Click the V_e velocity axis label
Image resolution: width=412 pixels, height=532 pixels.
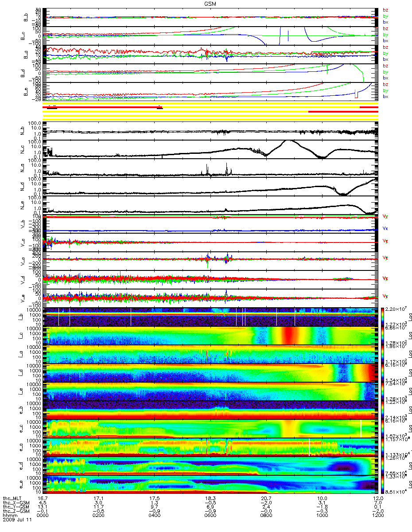23,298
